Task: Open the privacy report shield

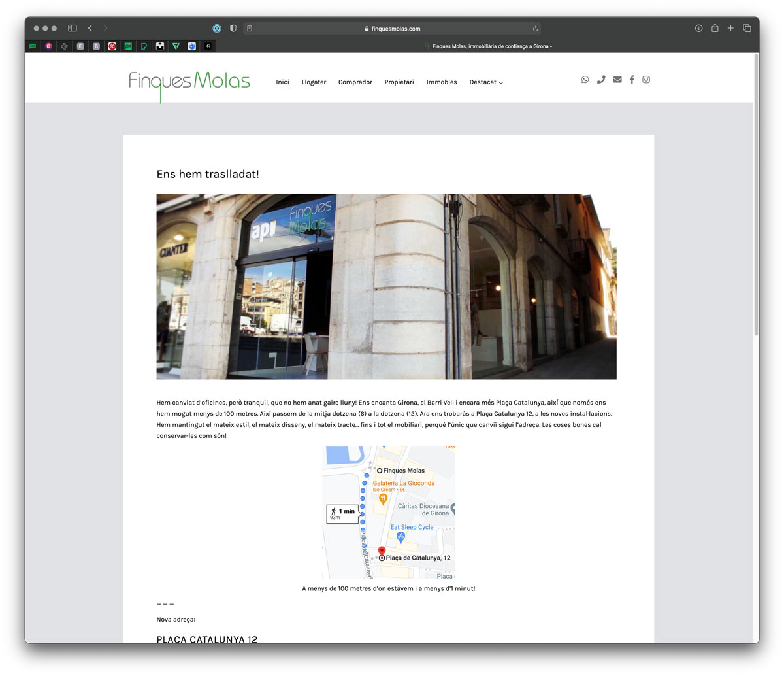Action: (x=233, y=28)
